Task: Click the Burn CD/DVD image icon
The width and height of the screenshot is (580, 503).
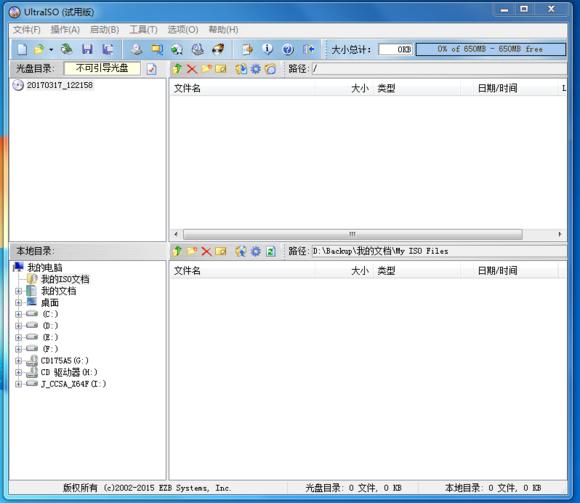Action: tap(218, 49)
